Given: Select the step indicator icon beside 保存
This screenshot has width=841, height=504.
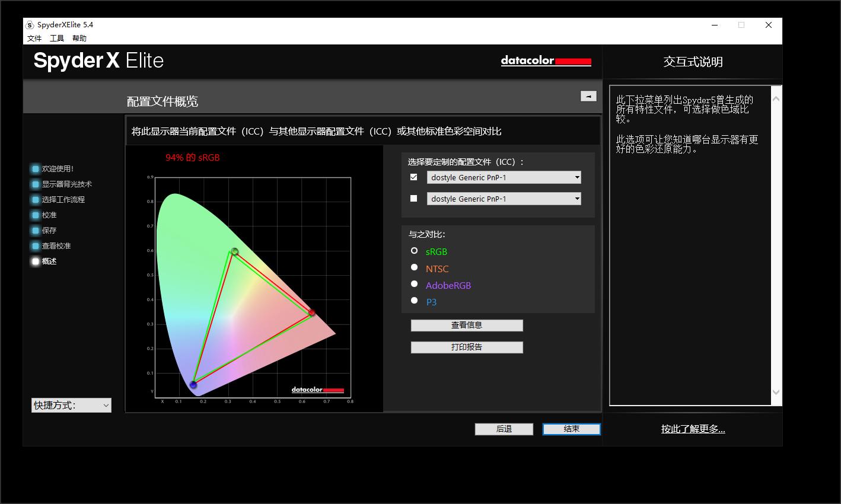Looking at the screenshot, I should [36, 231].
